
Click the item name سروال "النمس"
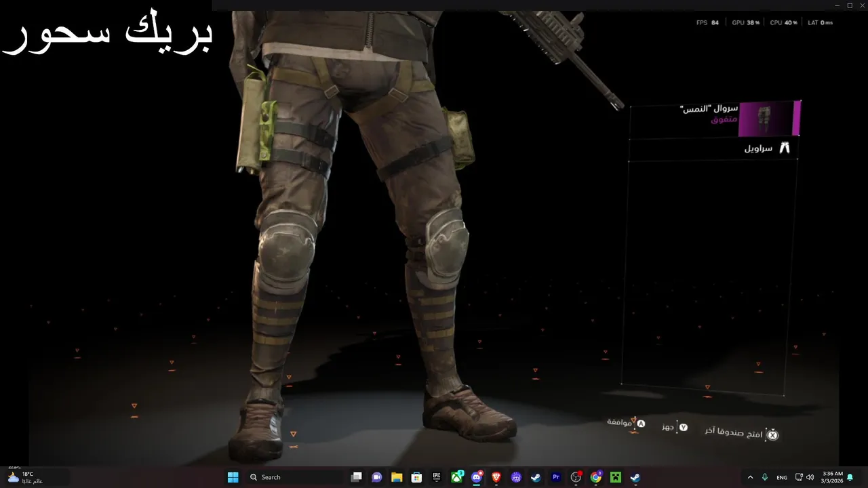coord(709,108)
